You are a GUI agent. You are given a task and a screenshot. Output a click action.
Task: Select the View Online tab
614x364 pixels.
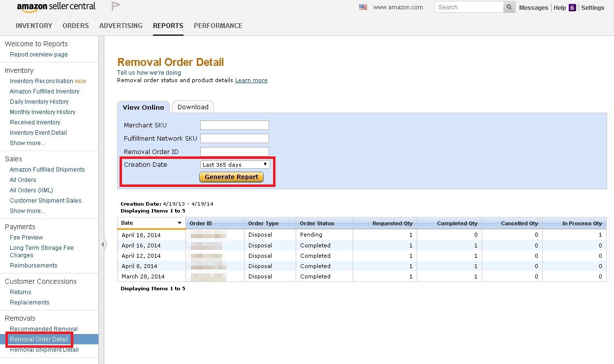coord(143,107)
